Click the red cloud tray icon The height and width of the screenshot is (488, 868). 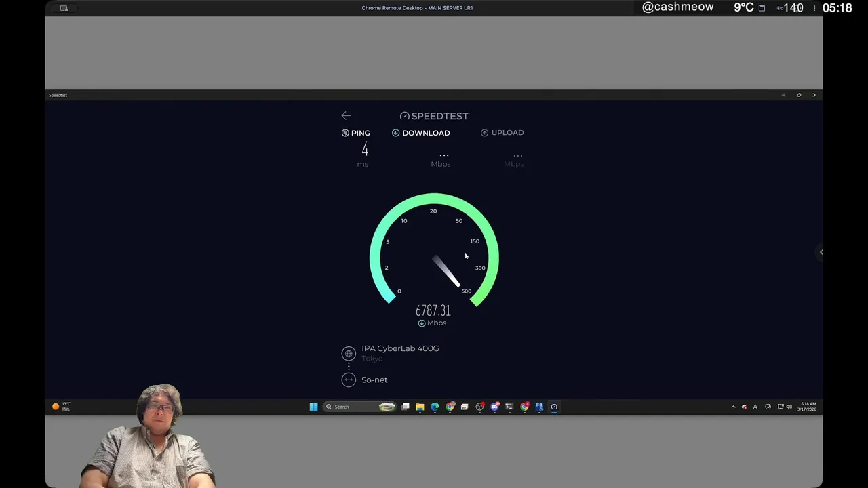[744, 407]
